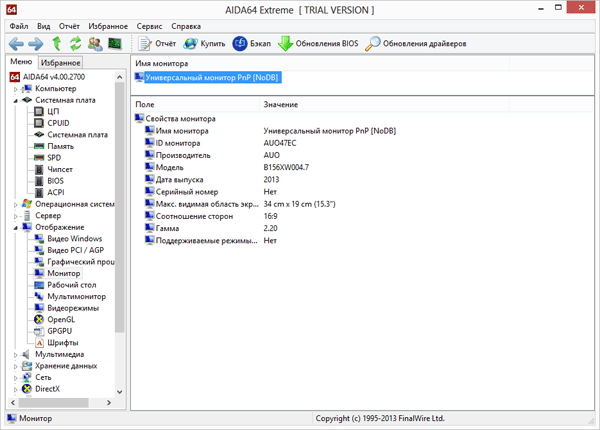The image size is (600, 430).
Task: Switch to the Избранное tab in the side panel
Action: (x=60, y=62)
